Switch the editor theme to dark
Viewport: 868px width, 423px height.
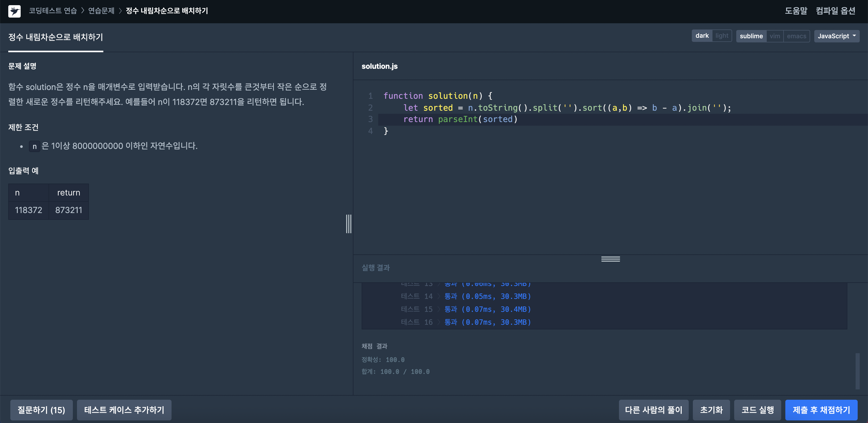[x=702, y=36]
